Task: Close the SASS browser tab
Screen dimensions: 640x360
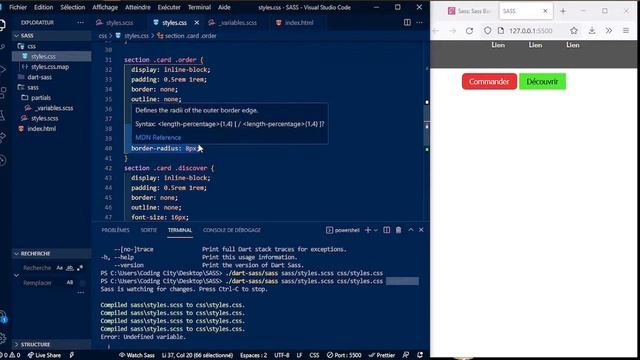Action: (x=545, y=11)
